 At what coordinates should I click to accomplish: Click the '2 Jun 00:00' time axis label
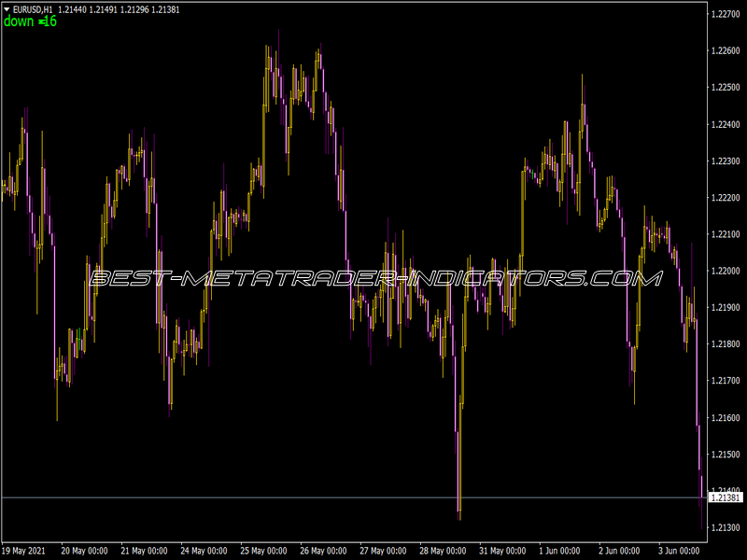619,551
